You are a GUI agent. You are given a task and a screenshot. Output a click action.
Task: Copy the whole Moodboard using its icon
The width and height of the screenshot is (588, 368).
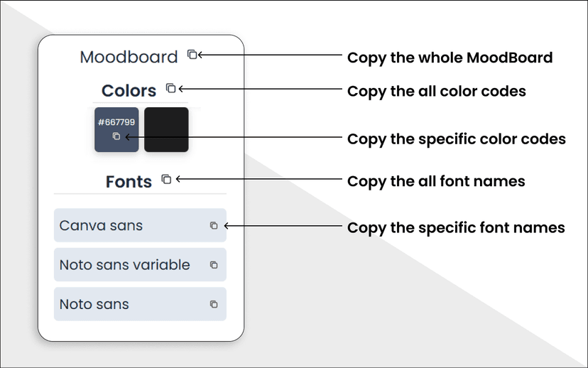192,54
